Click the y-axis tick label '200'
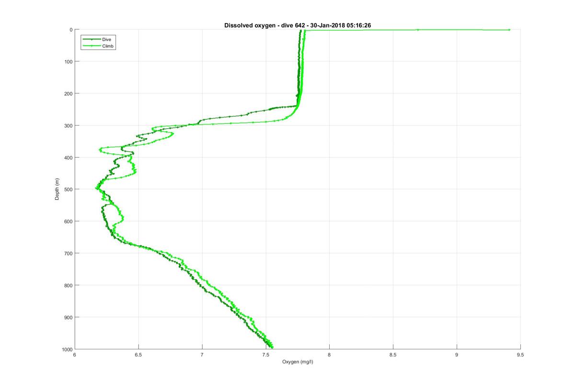Screen dimensions: 575x392 [x=69, y=93]
